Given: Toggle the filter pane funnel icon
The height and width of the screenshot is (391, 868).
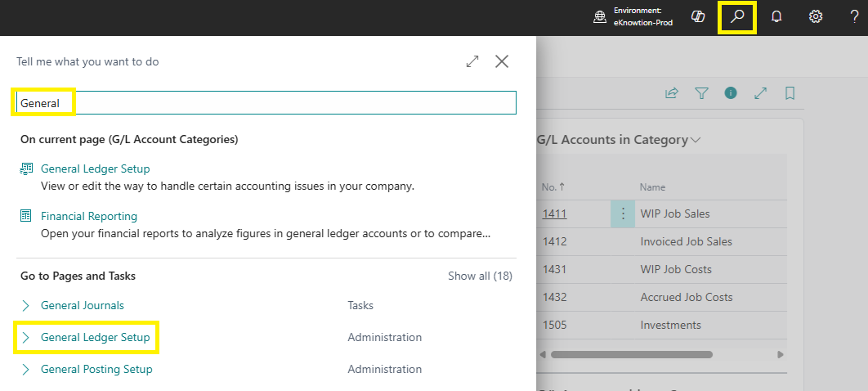Looking at the screenshot, I should click(x=701, y=93).
